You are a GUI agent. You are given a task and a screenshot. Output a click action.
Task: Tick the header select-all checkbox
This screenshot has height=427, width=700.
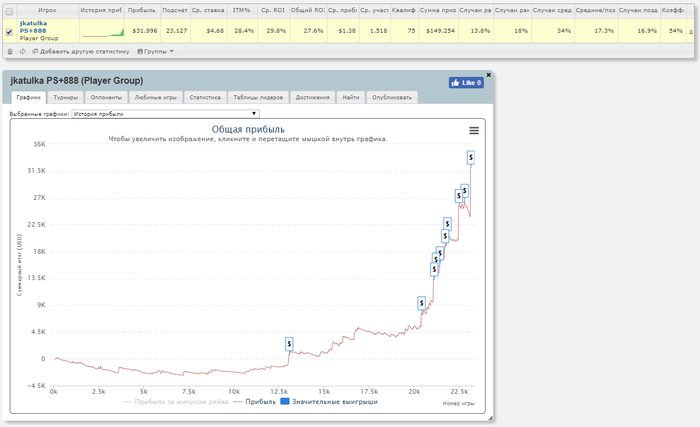click(x=9, y=11)
